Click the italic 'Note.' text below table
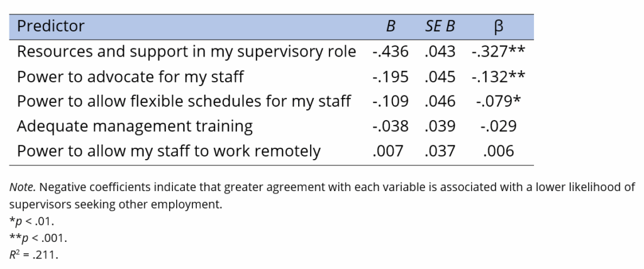Image resolution: width=644 pixels, height=269 pixels. 21,187
